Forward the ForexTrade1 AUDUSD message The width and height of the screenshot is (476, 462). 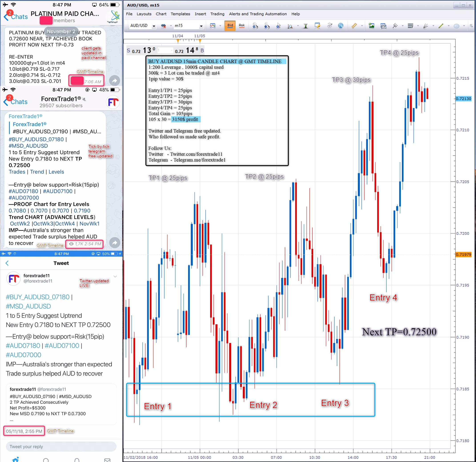coord(115,242)
